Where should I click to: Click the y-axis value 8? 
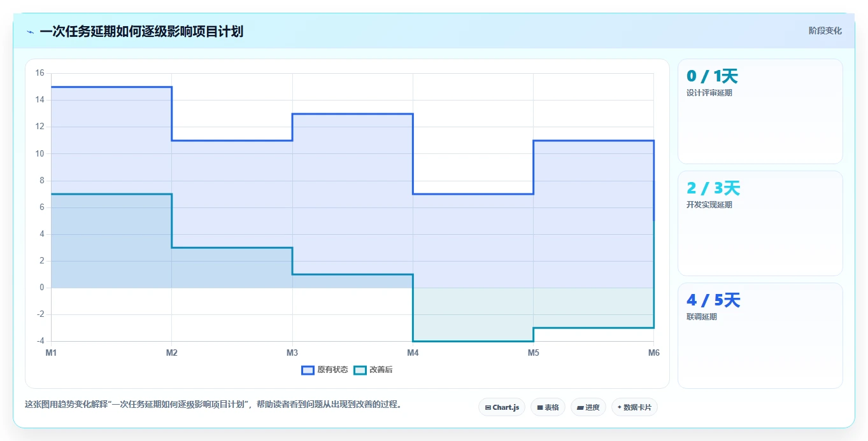(41, 181)
